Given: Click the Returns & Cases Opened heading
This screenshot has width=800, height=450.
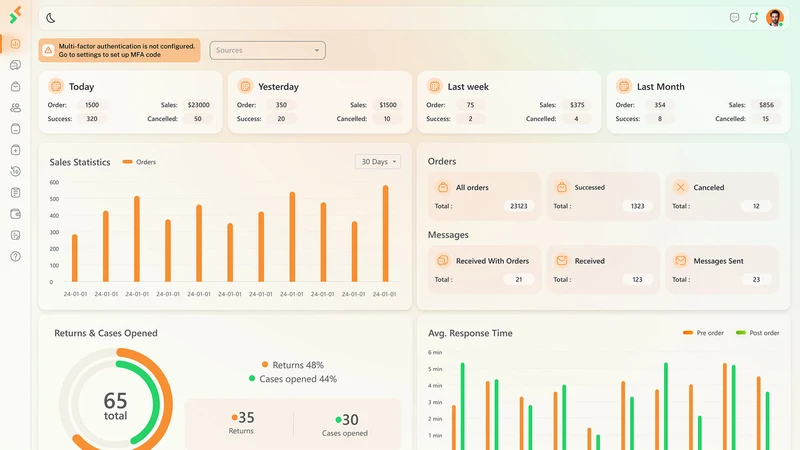Looking at the screenshot, I should (106, 333).
